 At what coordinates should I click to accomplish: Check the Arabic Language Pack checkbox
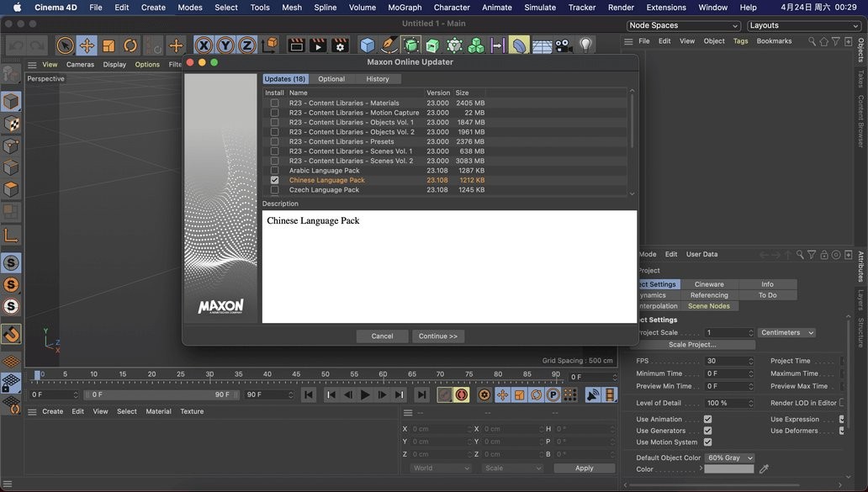click(x=274, y=171)
